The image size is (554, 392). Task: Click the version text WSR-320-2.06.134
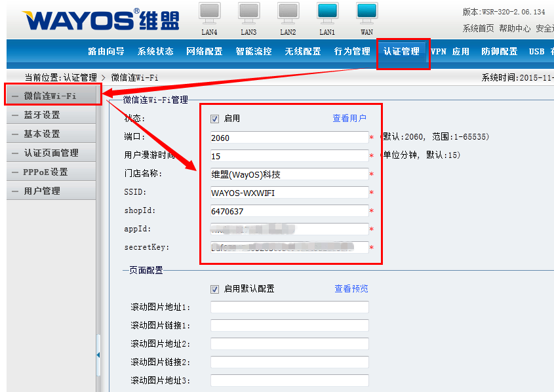coord(514,12)
